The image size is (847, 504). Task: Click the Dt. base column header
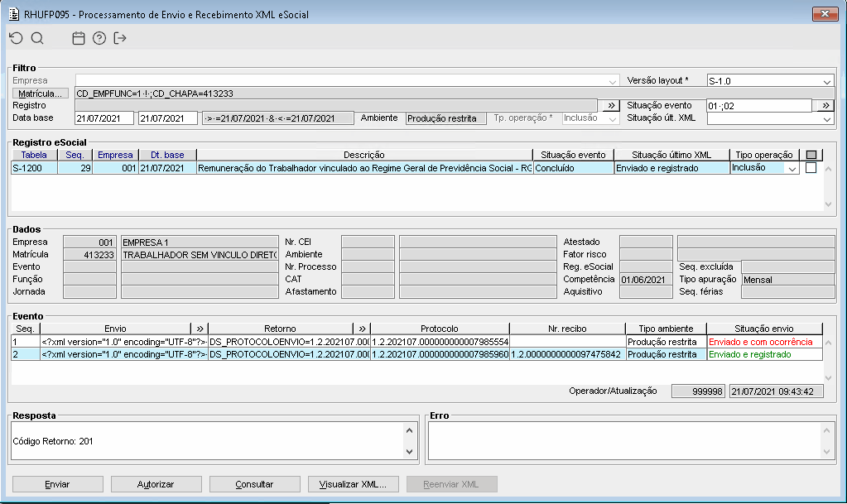tap(167, 155)
